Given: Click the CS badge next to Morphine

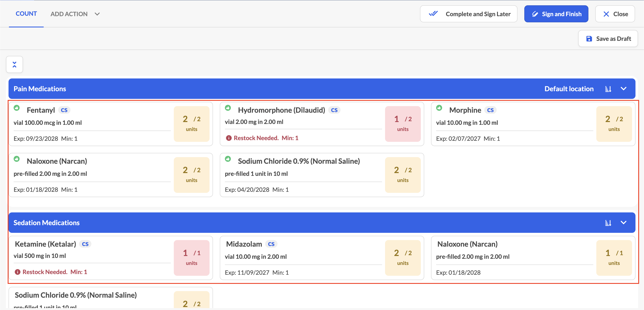Looking at the screenshot, I should (x=490, y=110).
